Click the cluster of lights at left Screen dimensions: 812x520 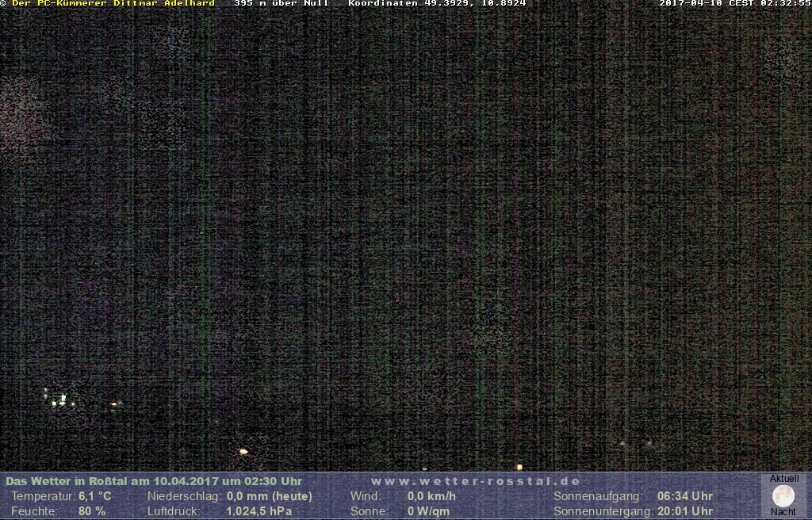59,399
